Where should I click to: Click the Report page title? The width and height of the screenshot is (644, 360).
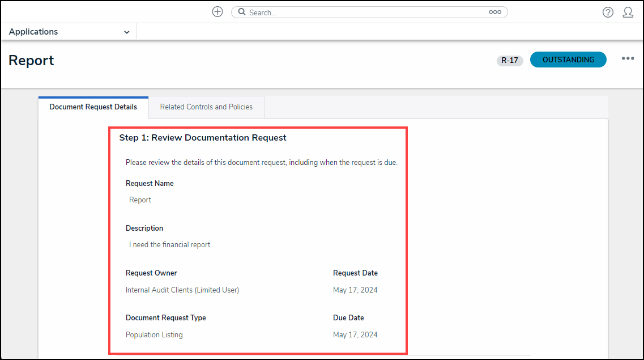point(31,61)
